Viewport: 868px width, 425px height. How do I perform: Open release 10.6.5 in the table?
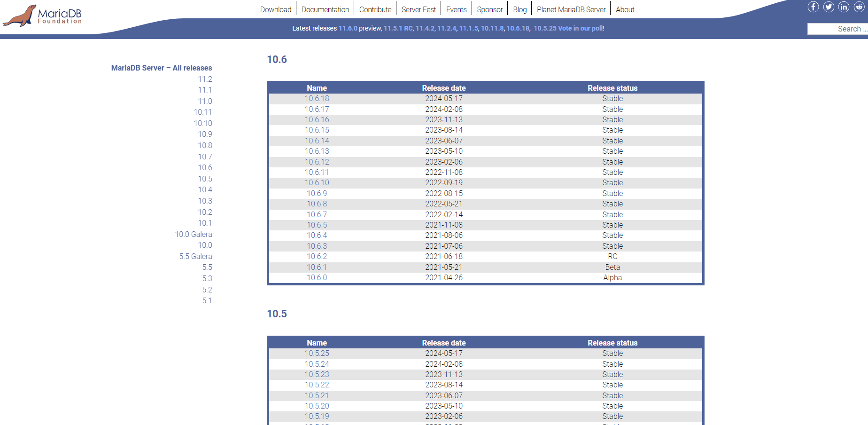click(317, 225)
